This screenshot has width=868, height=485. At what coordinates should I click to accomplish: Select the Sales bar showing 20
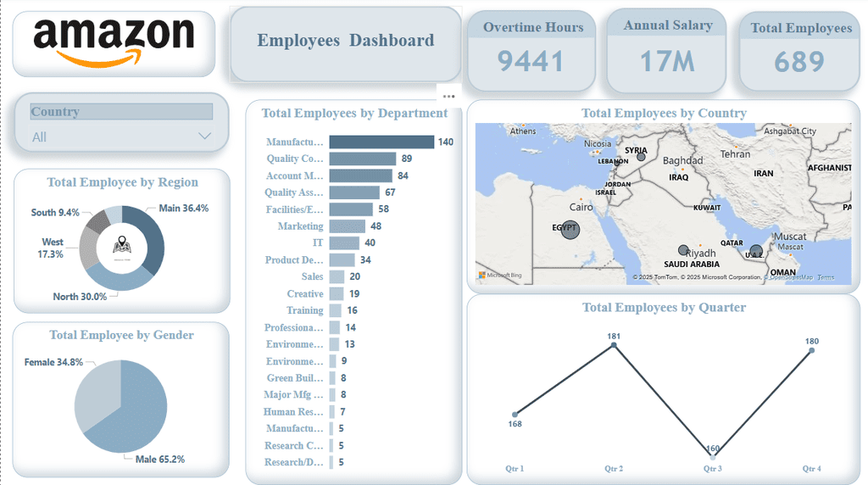337,276
